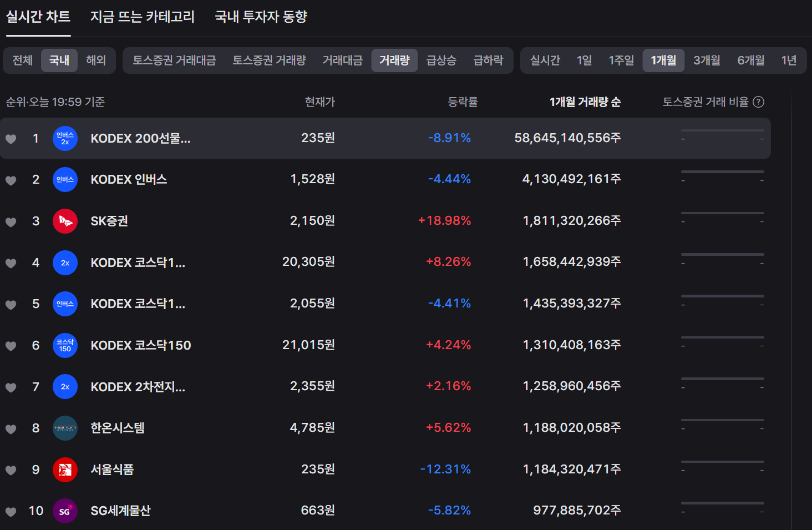Image resolution: width=812 pixels, height=530 pixels.
Task: Click the 서울식품 red logo icon
Action: [65, 470]
